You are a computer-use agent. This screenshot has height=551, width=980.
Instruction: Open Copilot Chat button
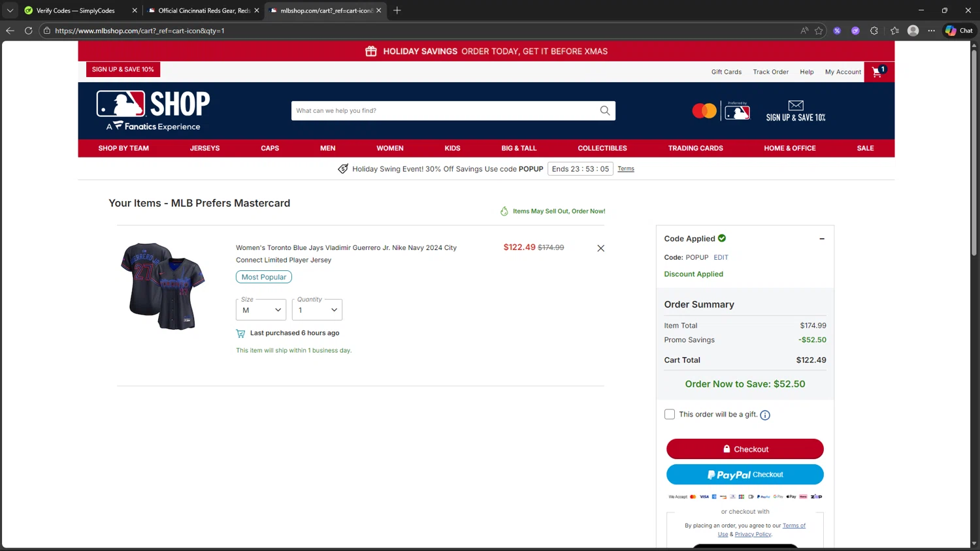(x=959, y=31)
